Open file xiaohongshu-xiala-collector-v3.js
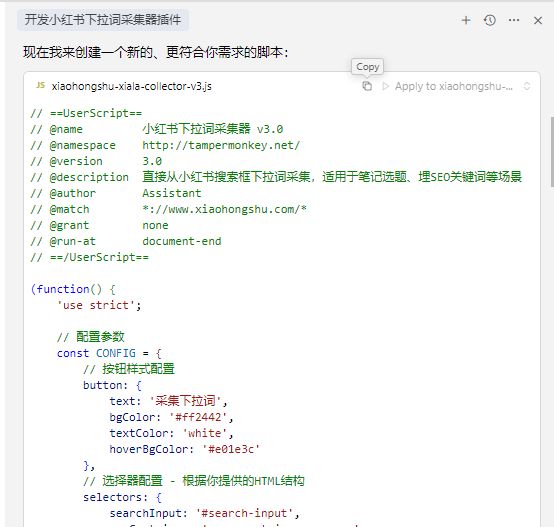Screen dimensions: 554x527 [x=131, y=86]
